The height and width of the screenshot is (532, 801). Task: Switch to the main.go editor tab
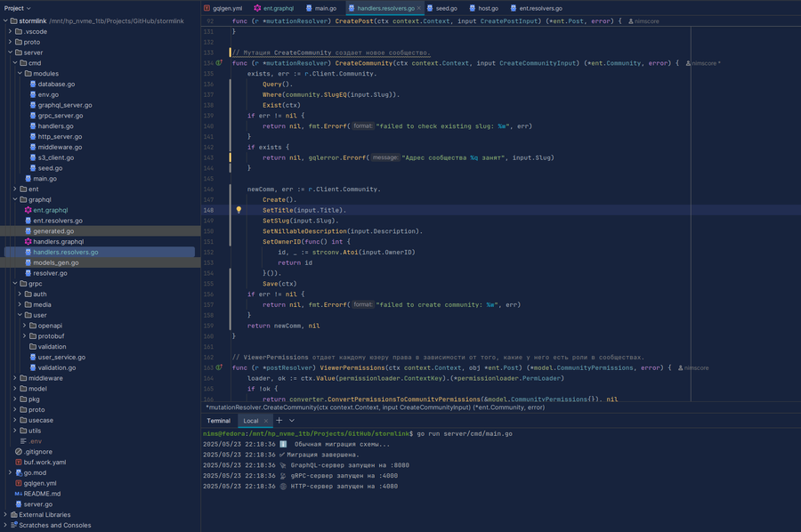[320, 8]
